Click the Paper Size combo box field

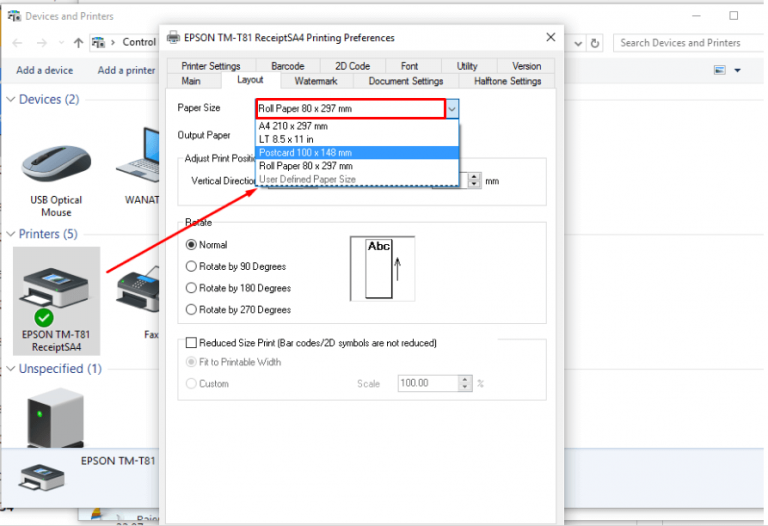coord(351,109)
